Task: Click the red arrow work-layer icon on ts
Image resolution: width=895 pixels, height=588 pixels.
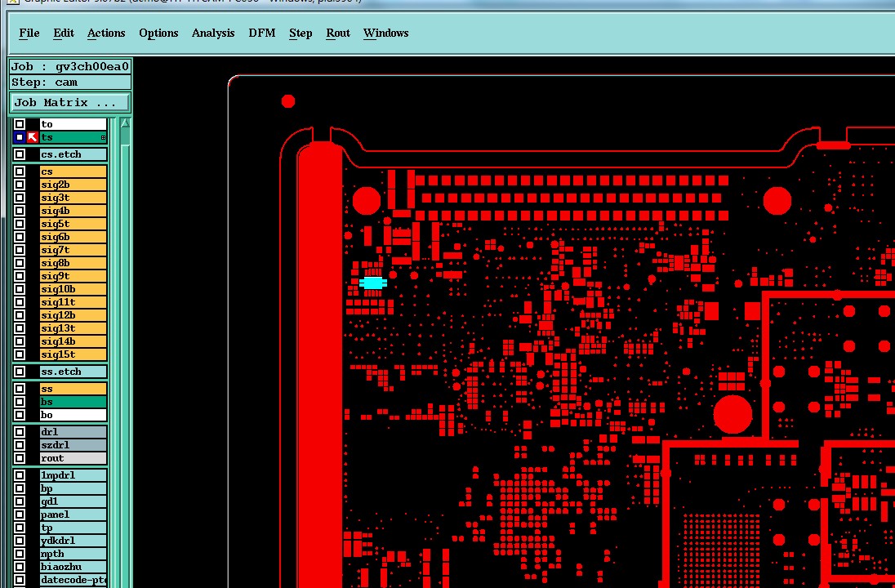Action: tap(33, 137)
